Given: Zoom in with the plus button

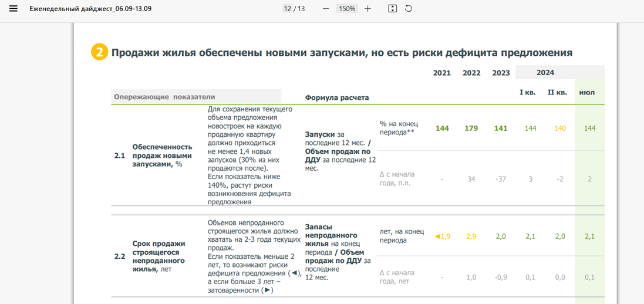Looking at the screenshot, I should [x=367, y=9].
